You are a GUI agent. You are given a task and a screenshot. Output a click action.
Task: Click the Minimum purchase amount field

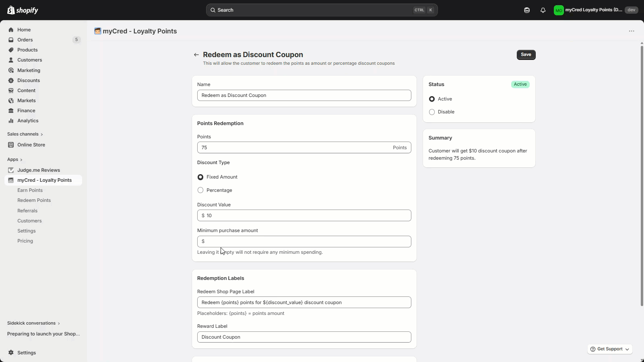[306, 241]
